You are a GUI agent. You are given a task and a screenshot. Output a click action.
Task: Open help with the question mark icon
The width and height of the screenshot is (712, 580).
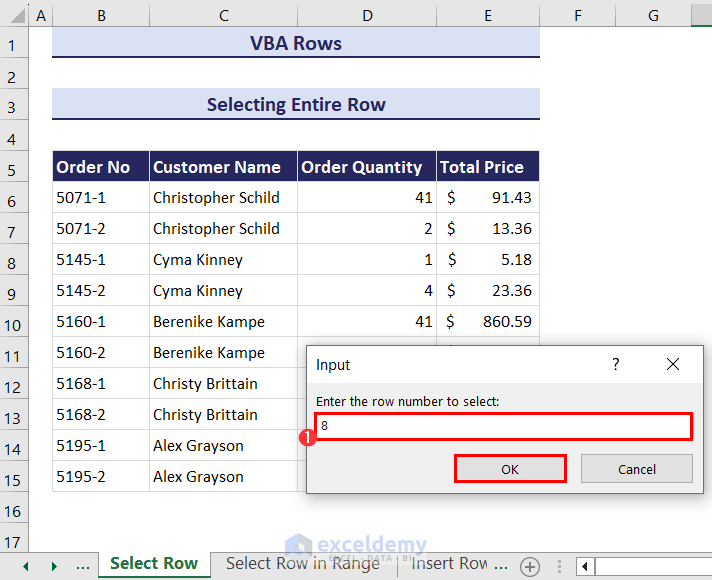click(615, 364)
